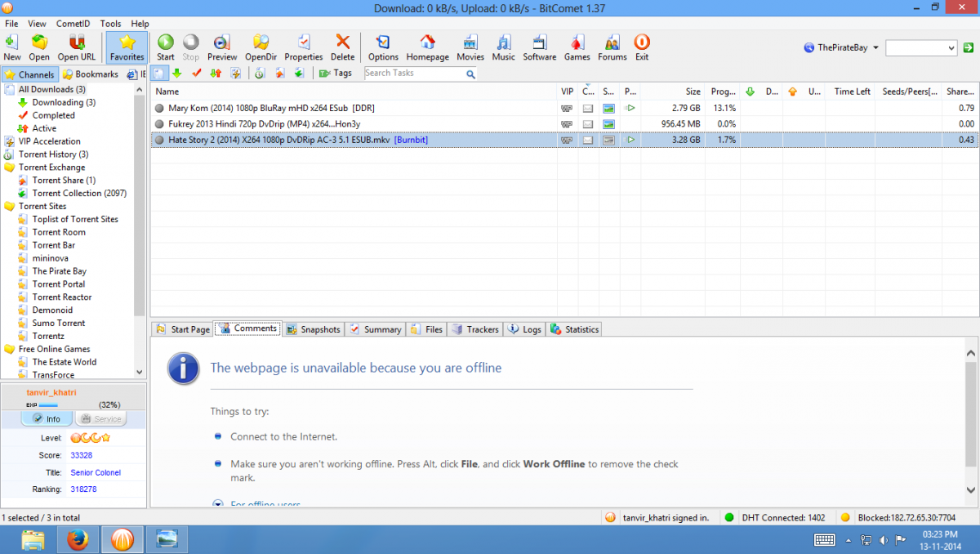Viewport: 980px width, 554px height.
Task: Open Firefox from the Windows taskbar
Action: (78, 539)
